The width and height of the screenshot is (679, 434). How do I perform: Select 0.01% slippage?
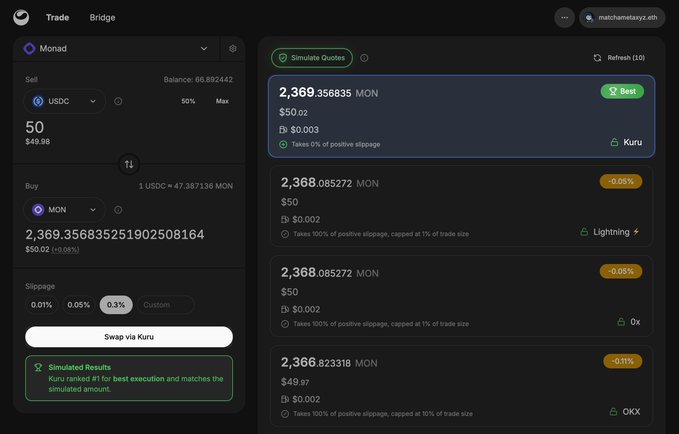41,305
